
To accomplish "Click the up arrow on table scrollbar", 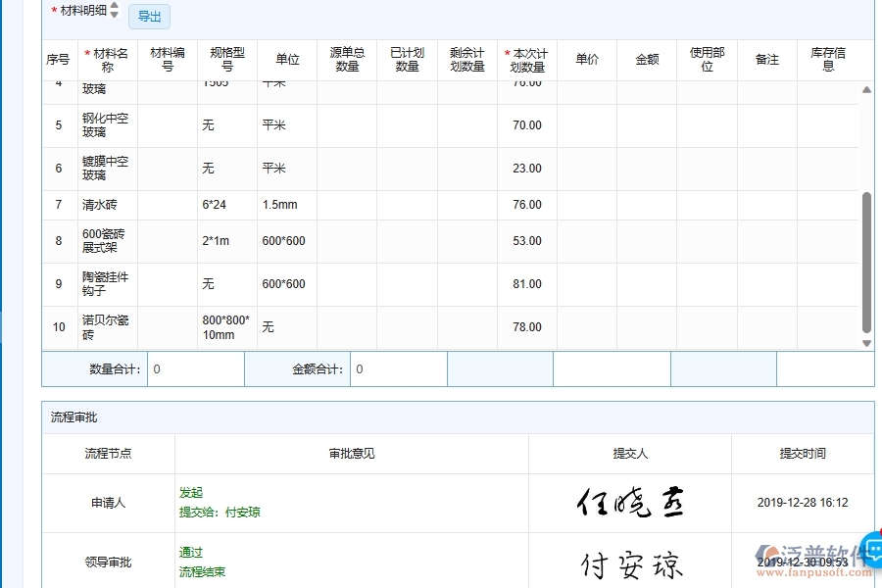I will pos(866,88).
